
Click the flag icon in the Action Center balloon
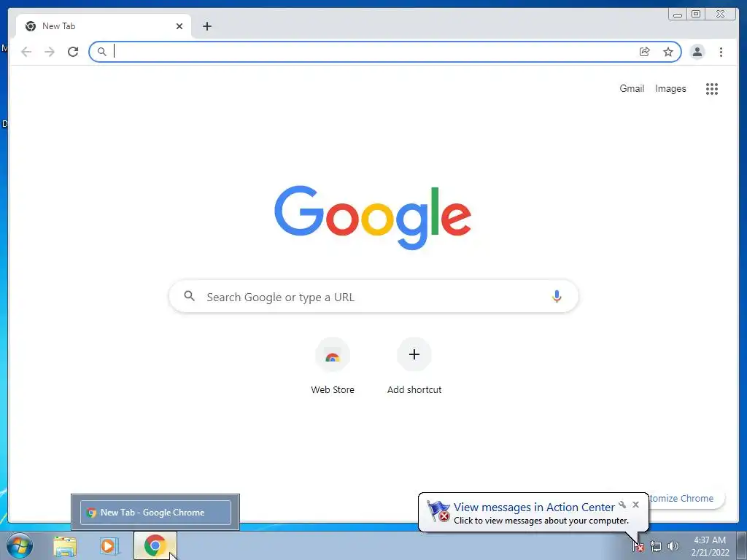[x=438, y=511]
